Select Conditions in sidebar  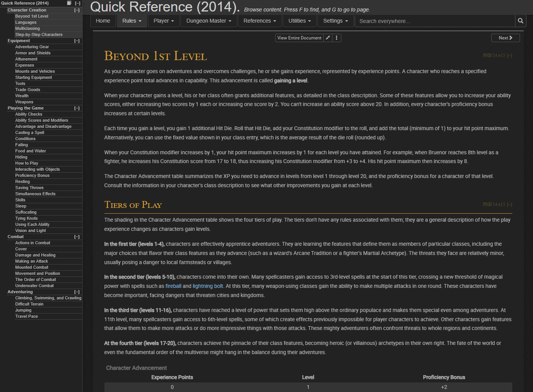pos(49,139)
